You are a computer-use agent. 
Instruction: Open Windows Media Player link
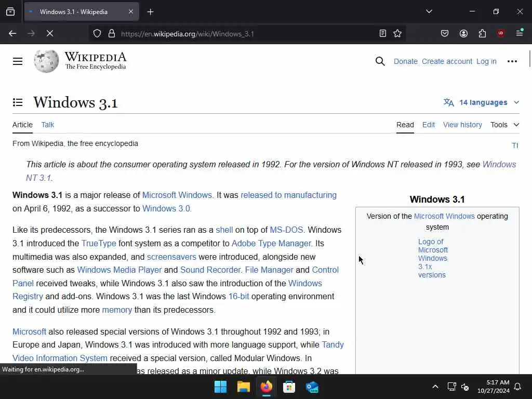point(119,270)
